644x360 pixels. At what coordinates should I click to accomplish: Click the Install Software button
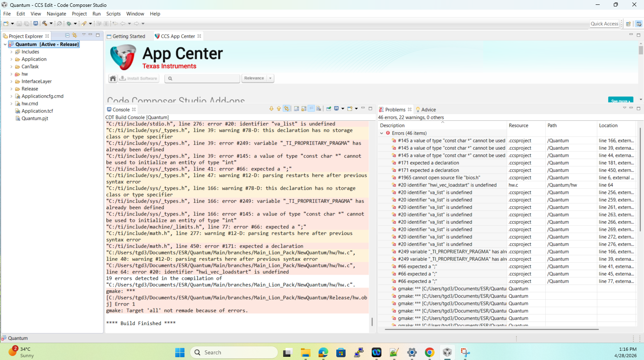(x=139, y=78)
